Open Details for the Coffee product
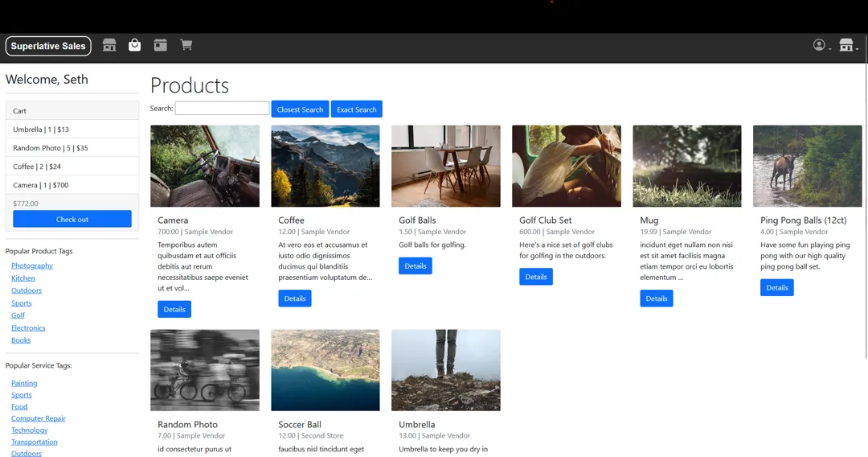 (x=294, y=298)
